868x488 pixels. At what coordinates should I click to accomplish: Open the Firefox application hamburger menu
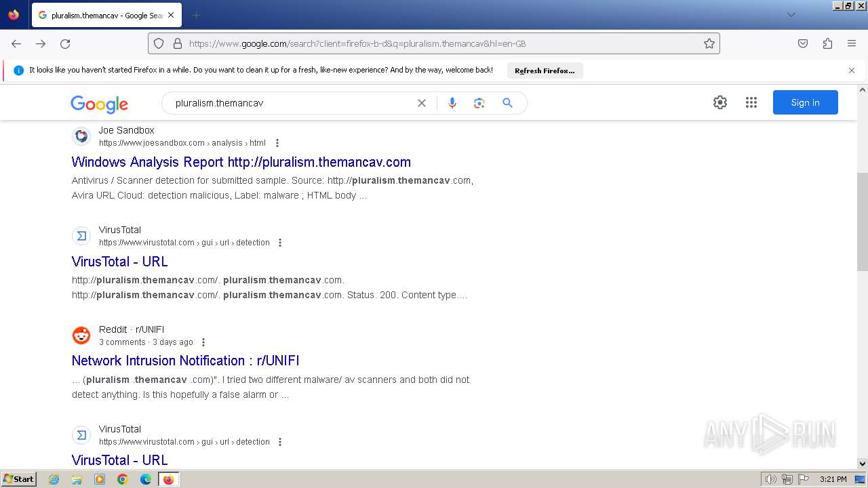pyautogui.click(x=852, y=43)
